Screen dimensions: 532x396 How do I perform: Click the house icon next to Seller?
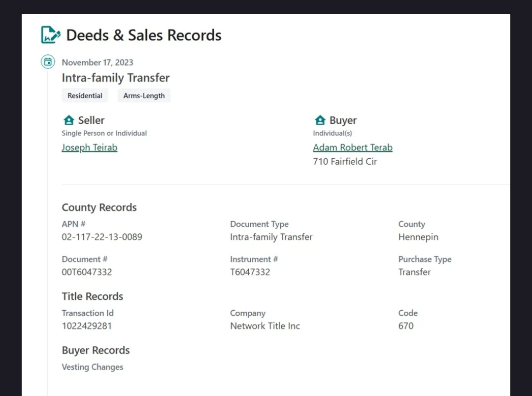pos(69,120)
